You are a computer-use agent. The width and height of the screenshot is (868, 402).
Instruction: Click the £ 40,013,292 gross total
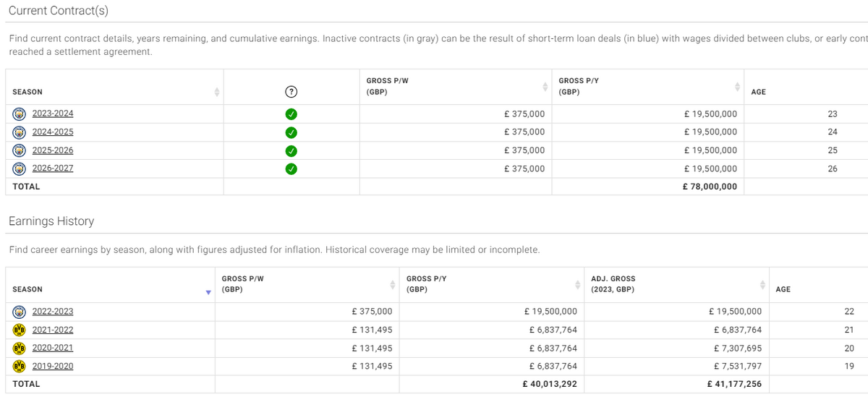tap(550, 384)
